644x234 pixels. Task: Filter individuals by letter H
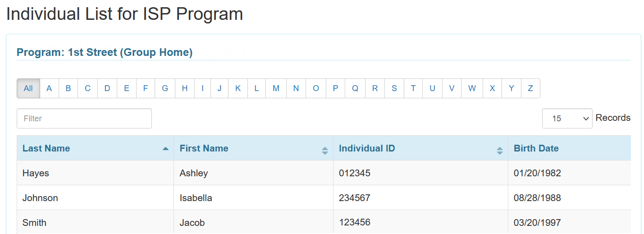[185, 88]
